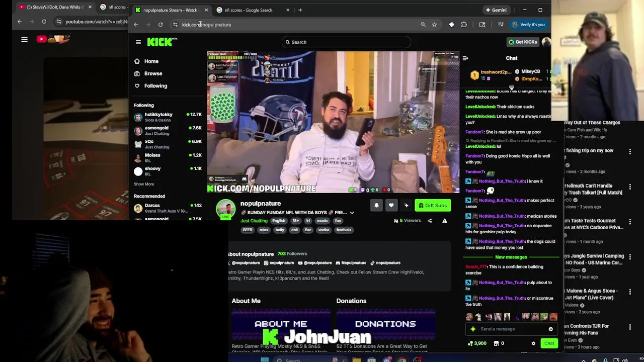Expand the stream title chevron

(x=352, y=213)
